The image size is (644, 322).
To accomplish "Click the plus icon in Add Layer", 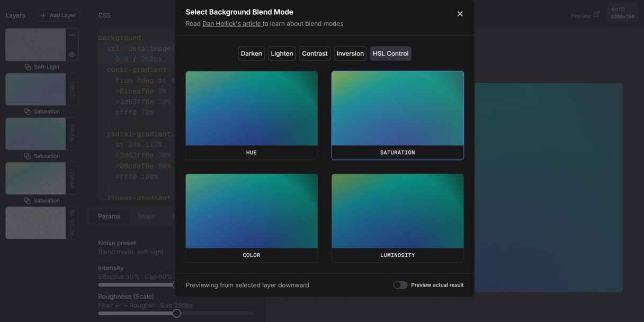I will 44,15.
